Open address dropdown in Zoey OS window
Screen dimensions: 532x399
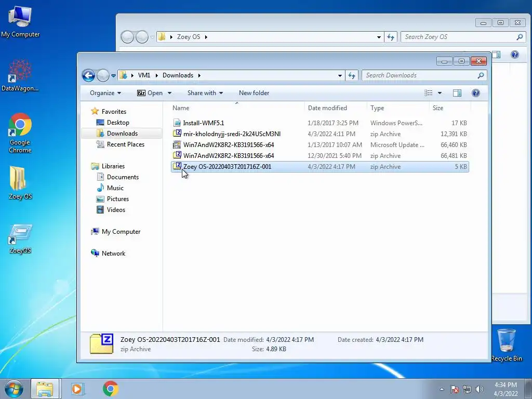[x=379, y=37]
